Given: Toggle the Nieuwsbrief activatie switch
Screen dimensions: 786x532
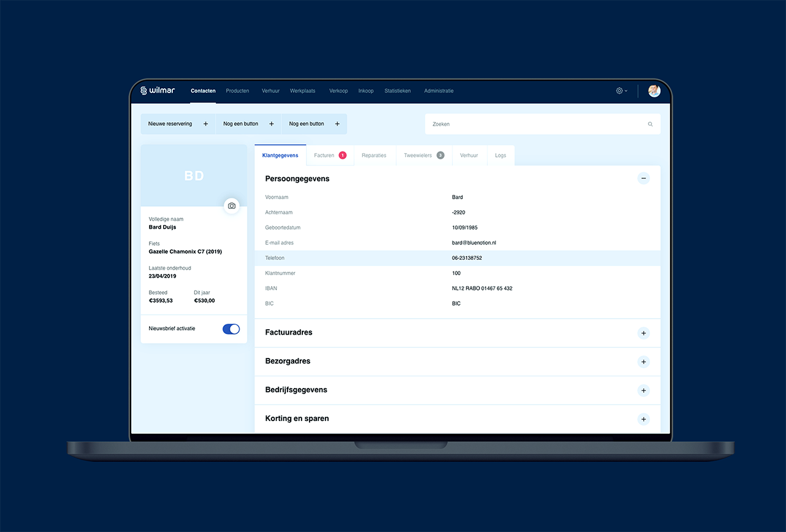Looking at the screenshot, I should click(231, 329).
